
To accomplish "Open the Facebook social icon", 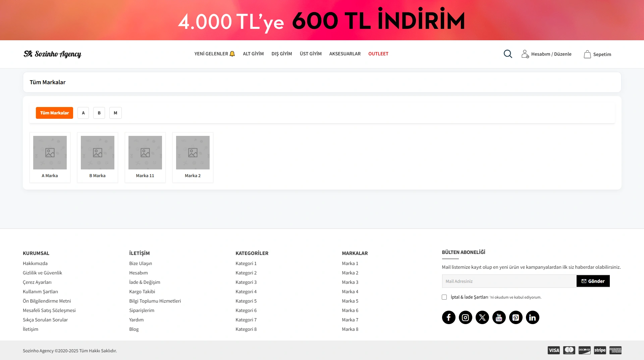I will tap(448, 317).
